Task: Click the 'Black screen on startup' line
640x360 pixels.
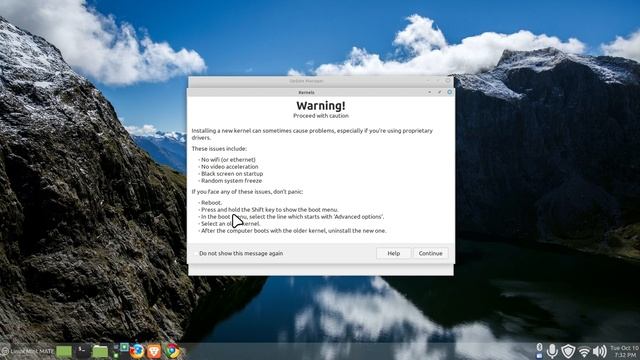Action: 231,173
